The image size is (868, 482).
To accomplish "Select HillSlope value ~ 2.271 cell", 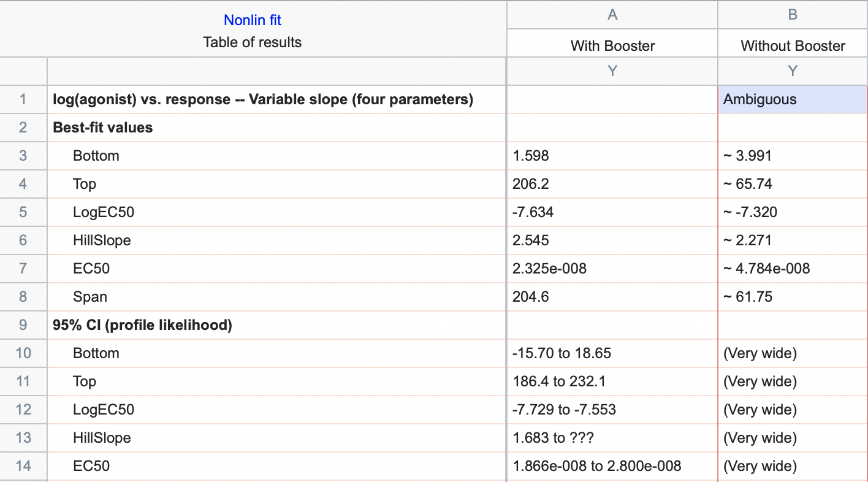I will pos(793,240).
